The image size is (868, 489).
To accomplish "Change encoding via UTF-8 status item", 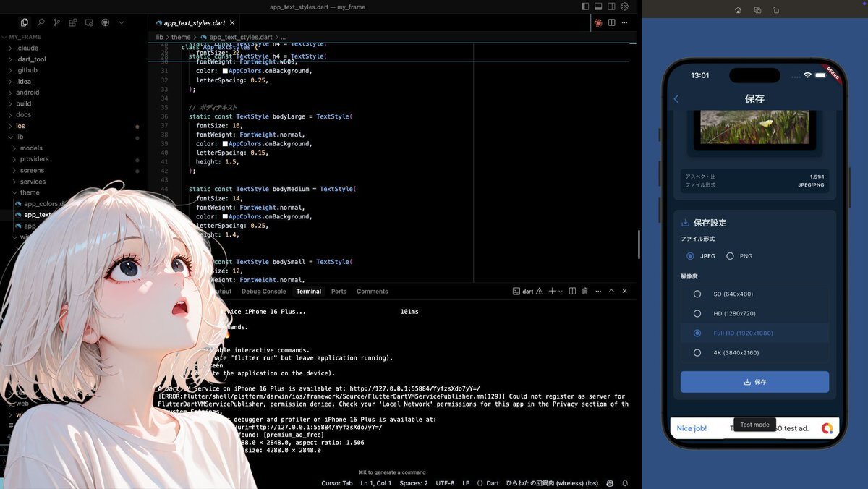I will pyautogui.click(x=445, y=483).
